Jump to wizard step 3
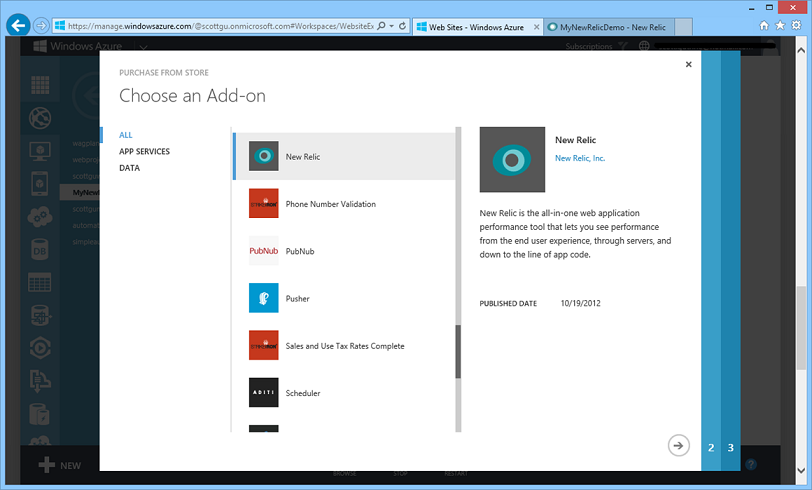The width and height of the screenshot is (812, 490). click(x=731, y=448)
